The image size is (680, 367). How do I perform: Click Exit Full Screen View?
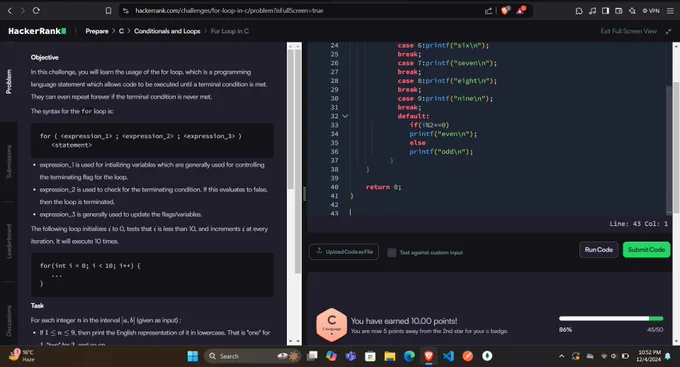(x=628, y=31)
